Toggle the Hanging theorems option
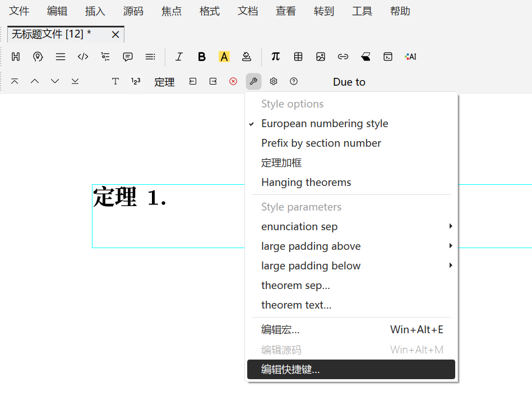 pyautogui.click(x=306, y=183)
